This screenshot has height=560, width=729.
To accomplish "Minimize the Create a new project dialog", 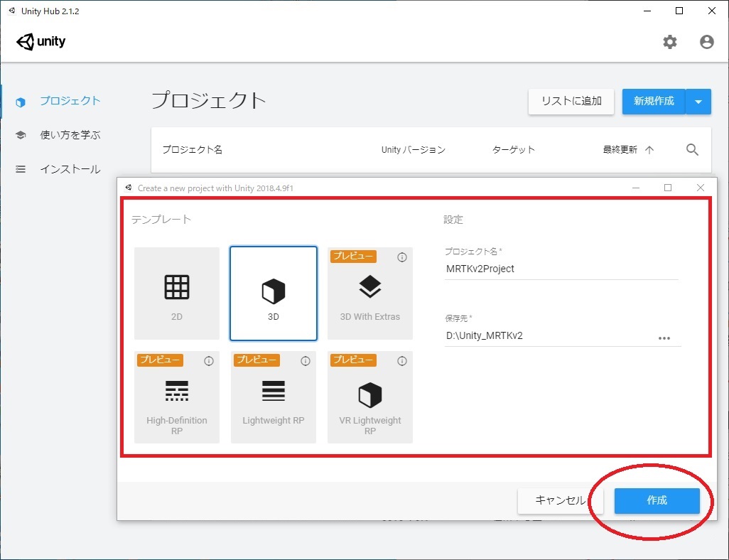I will (x=636, y=188).
